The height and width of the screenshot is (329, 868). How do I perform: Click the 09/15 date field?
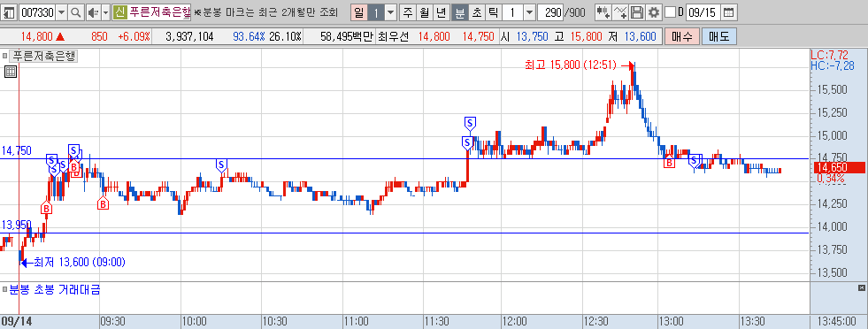703,12
